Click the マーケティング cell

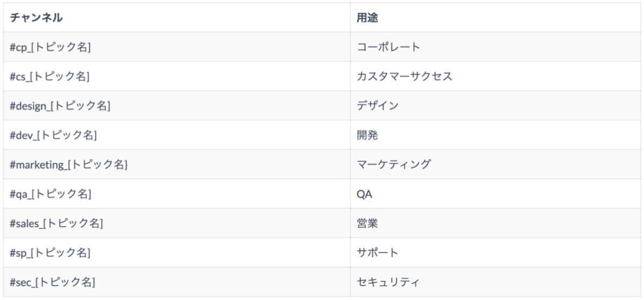click(496, 164)
